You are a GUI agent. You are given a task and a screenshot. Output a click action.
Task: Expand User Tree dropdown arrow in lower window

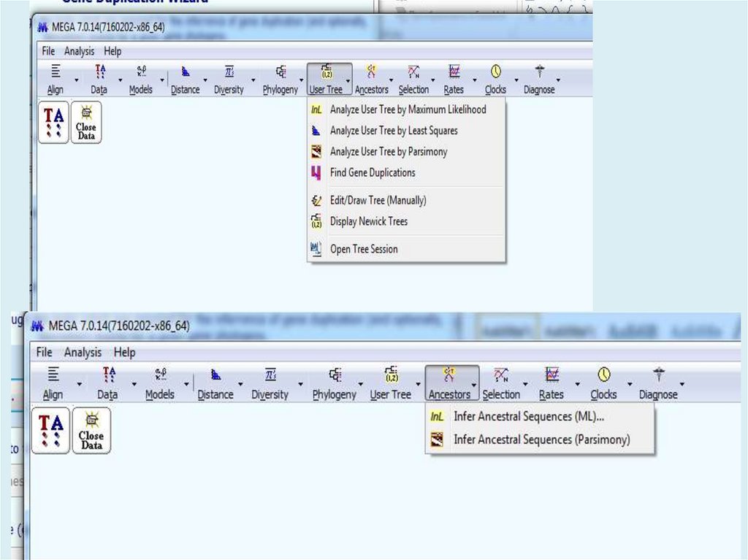pyautogui.click(x=418, y=384)
